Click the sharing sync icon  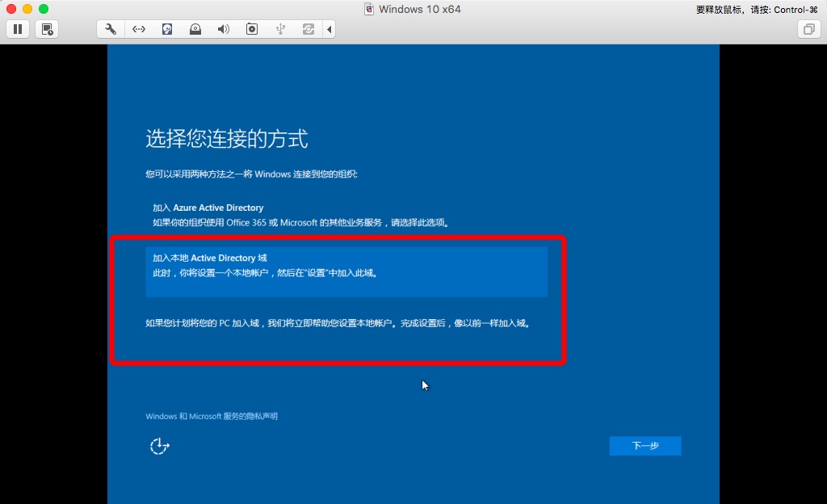(309, 29)
